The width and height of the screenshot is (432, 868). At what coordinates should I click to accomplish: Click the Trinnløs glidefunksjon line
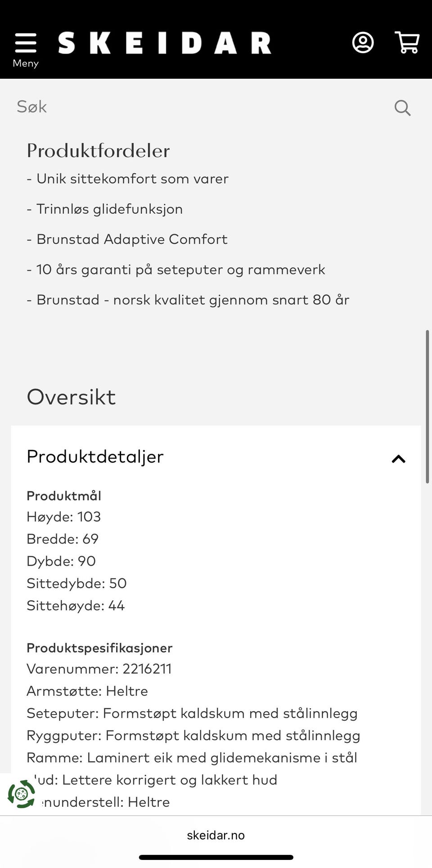105,209
